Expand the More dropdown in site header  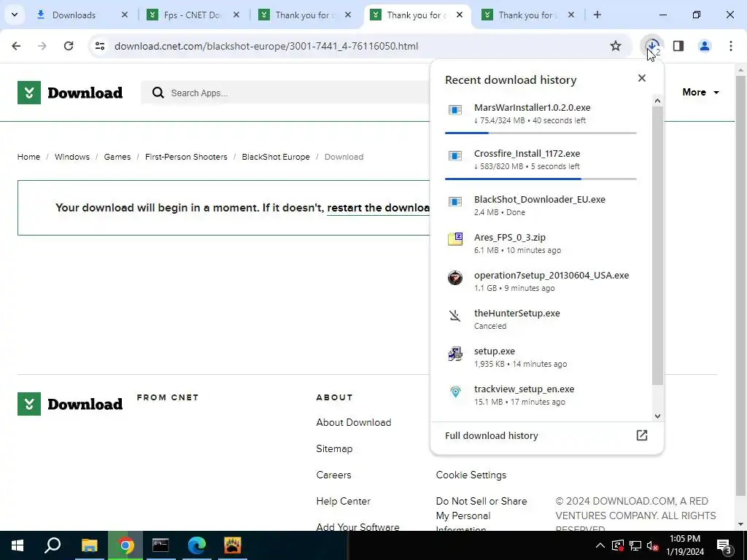[700, 93]
